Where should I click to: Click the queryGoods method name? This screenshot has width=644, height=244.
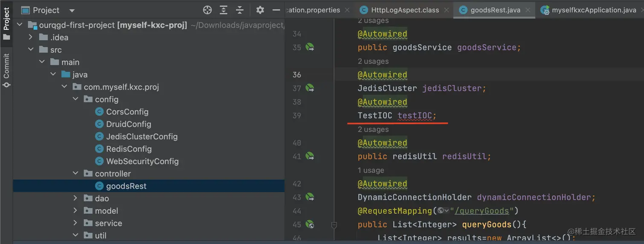click(486, 224)
